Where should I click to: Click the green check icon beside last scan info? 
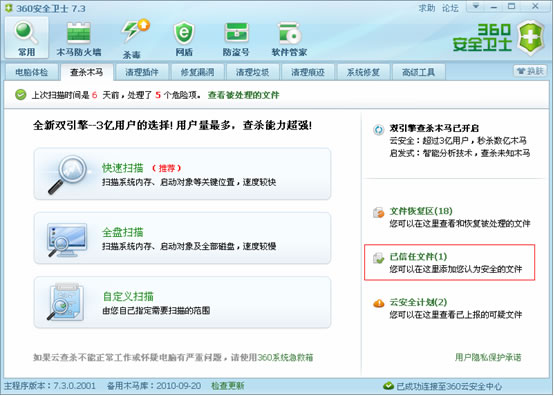point(20,95)
